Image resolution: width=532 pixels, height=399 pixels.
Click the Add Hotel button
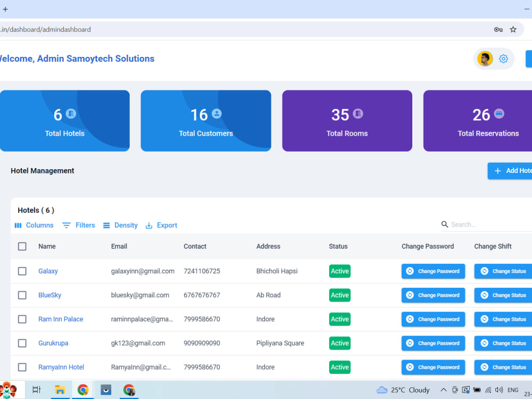click(x=510, y=171)
